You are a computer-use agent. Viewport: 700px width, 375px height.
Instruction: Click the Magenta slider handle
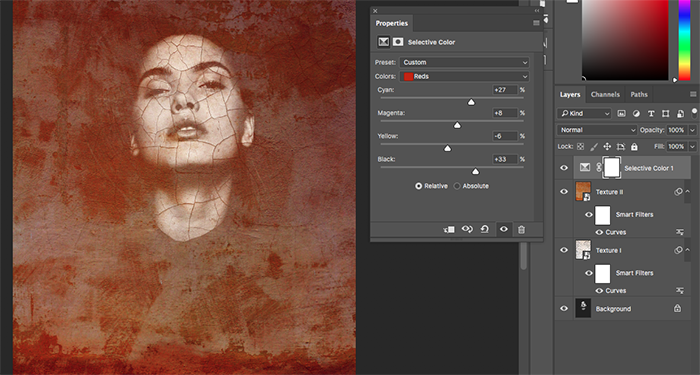(x=457, y=125)
